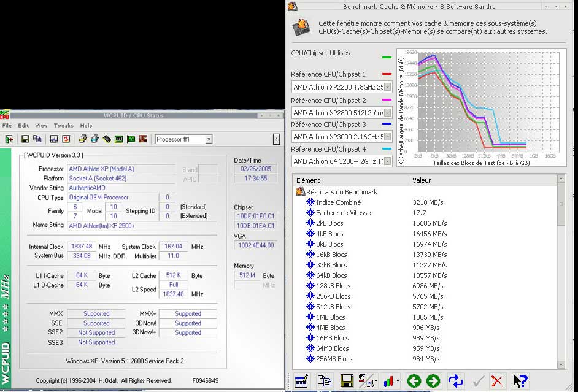Click the results list scrollbar up arrow

coord(561,179)
